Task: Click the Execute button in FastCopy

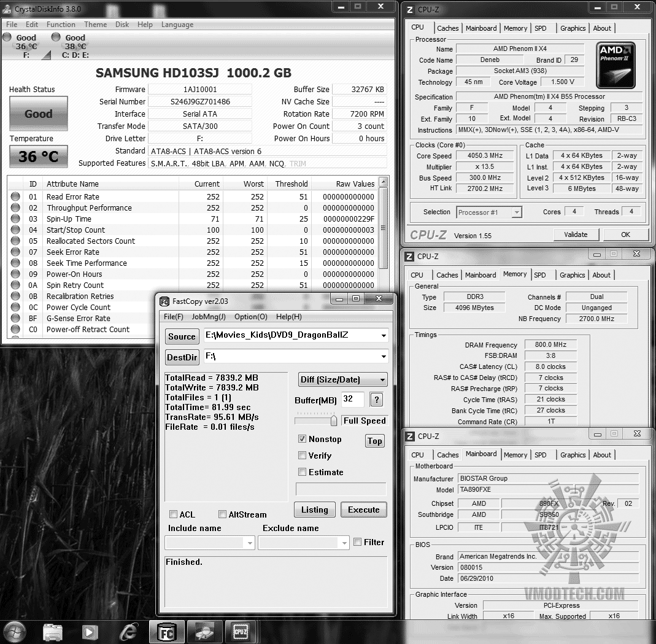Action: [363, 510]
